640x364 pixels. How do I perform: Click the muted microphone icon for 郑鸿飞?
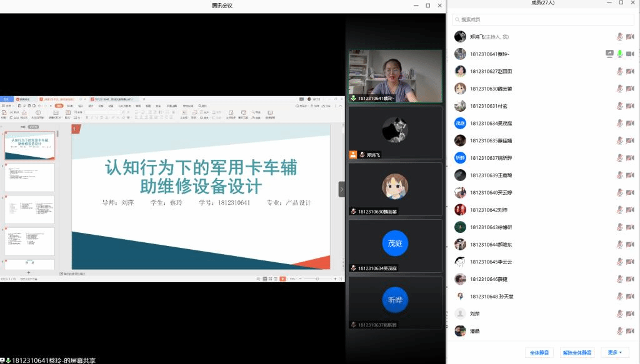pyautogui.click(x=619, y=37)
